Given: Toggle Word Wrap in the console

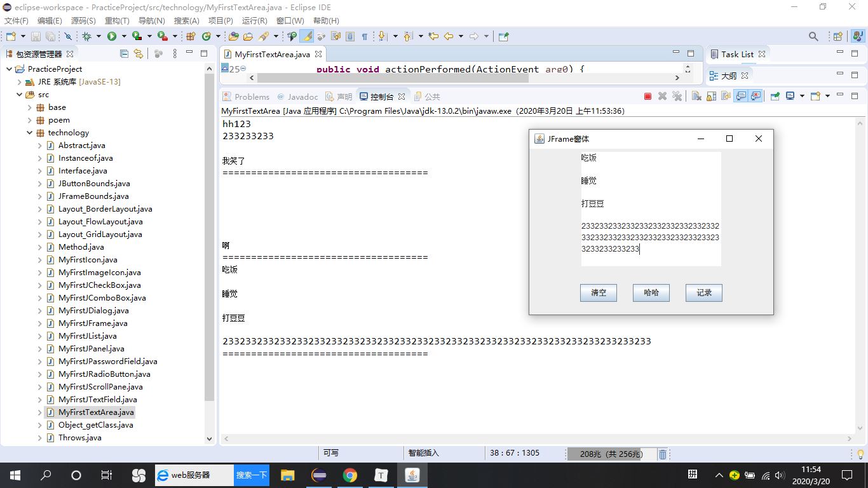Looking at the screenshot, I should coord(726,96).
